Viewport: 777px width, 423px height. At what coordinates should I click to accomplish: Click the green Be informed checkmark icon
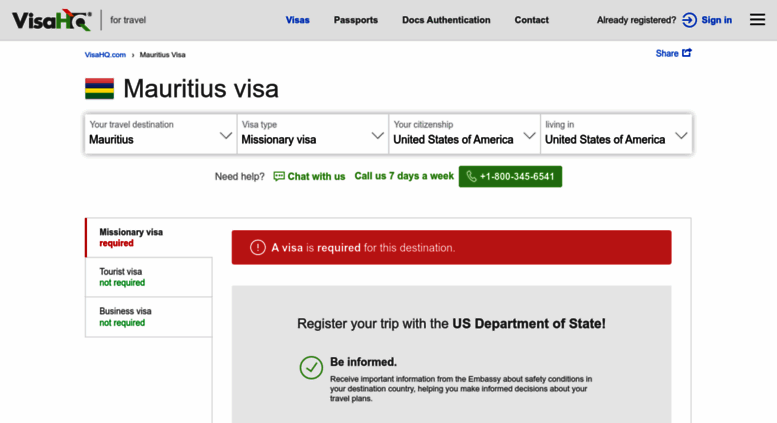(x=311, y=367)
